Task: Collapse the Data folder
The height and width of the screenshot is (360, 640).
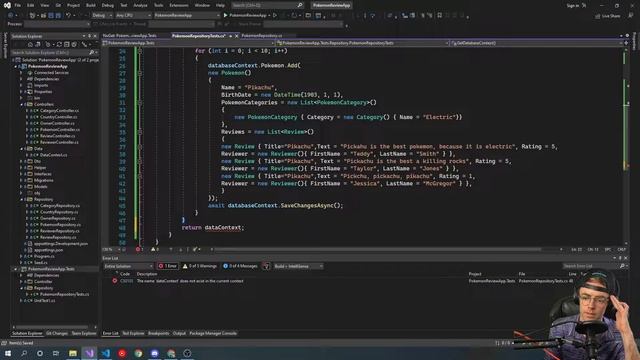Action: (x=22, y=149)
